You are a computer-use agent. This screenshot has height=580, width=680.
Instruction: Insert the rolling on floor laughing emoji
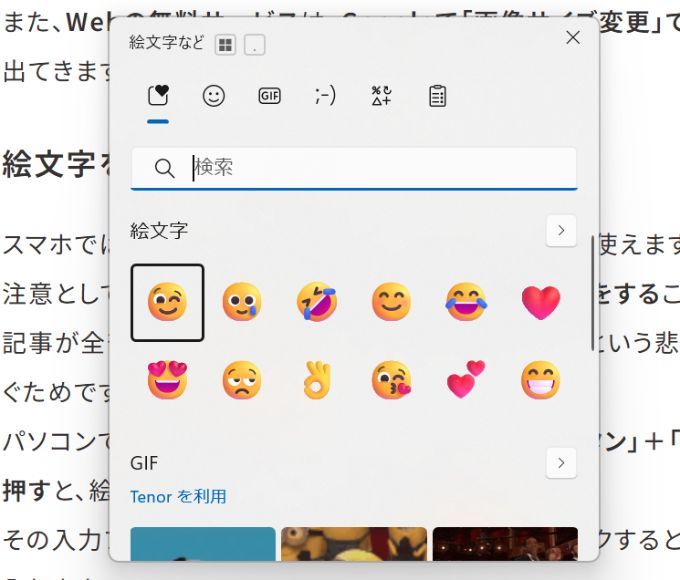coord(317,302)
